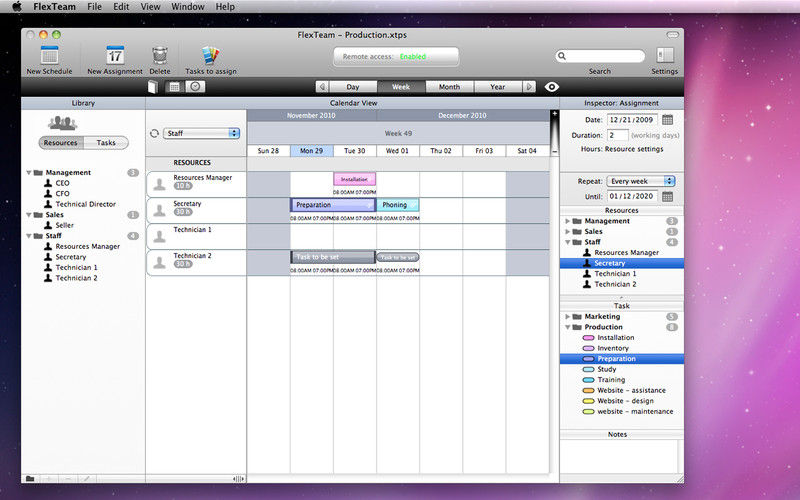Screen dimensions: 800x500
Task: Switch calendar to Month view
Action: 449,87
